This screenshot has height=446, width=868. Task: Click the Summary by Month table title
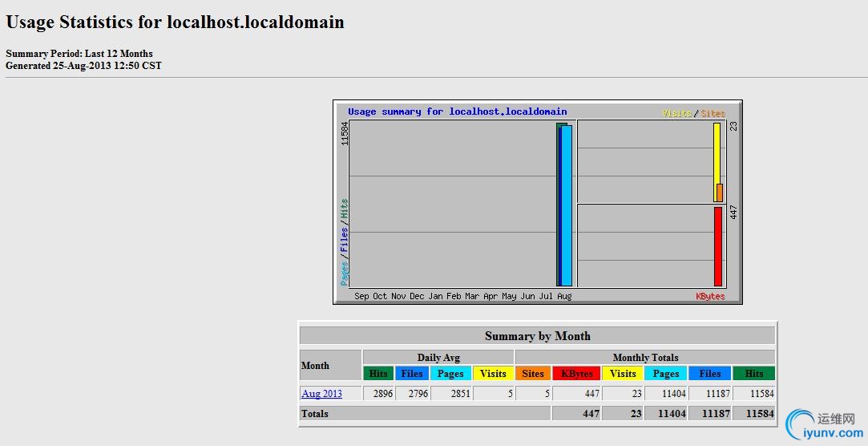(538, 336)
